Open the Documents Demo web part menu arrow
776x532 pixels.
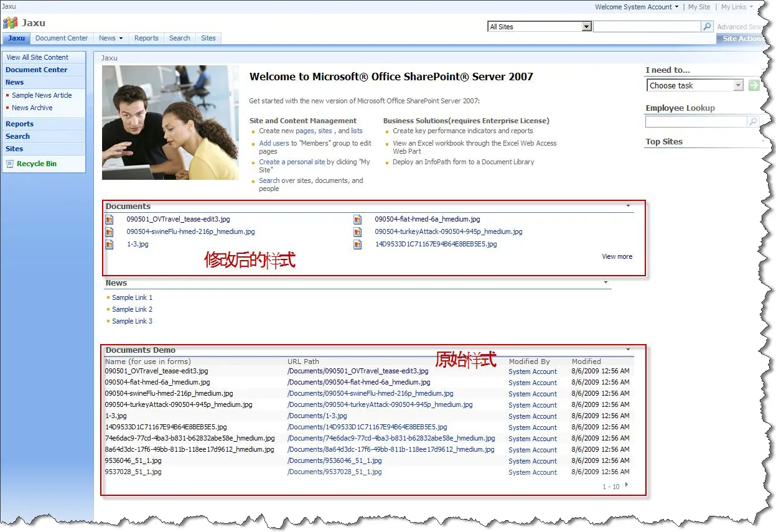pos(628,349)
